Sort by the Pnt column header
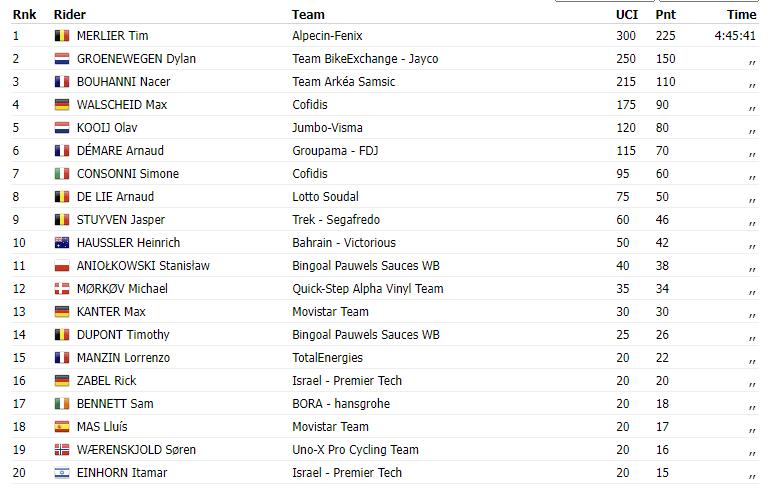 pyautogui.click(x=666, y=14)
